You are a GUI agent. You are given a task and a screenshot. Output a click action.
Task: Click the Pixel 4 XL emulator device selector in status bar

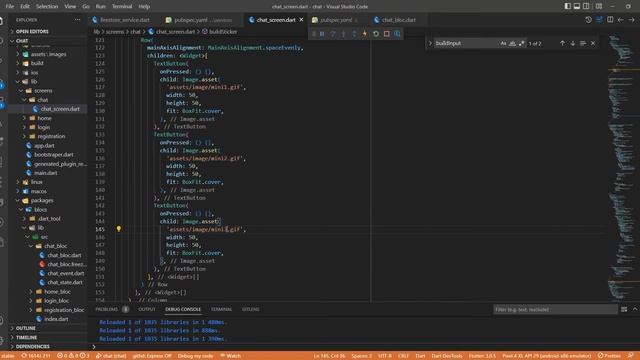[x=547, y=356]
